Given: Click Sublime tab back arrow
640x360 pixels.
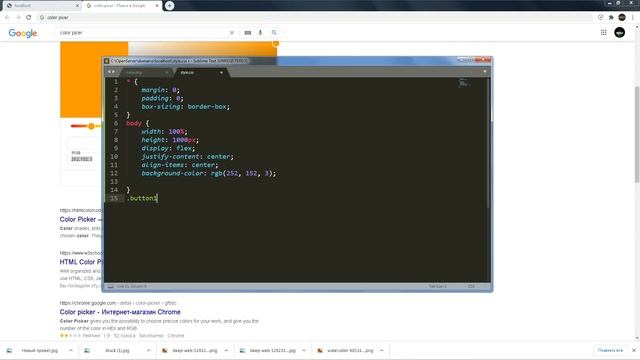Looking at the screenshot, I should tap(109, 72).
